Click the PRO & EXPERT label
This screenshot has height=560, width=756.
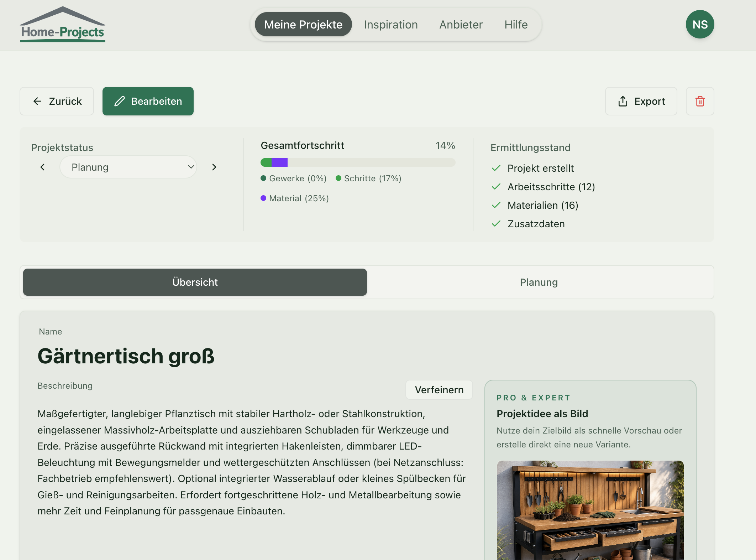pos(534,398)
